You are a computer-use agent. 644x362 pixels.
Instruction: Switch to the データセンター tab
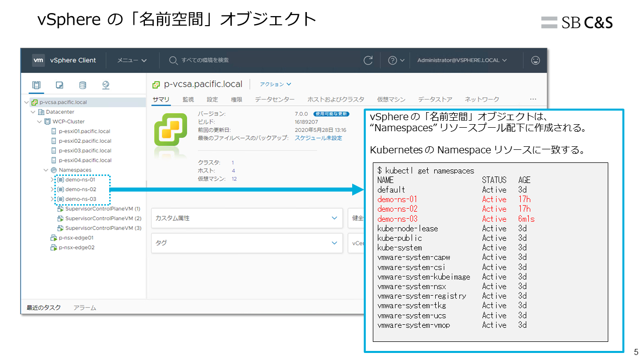click(x=275, y=100)
